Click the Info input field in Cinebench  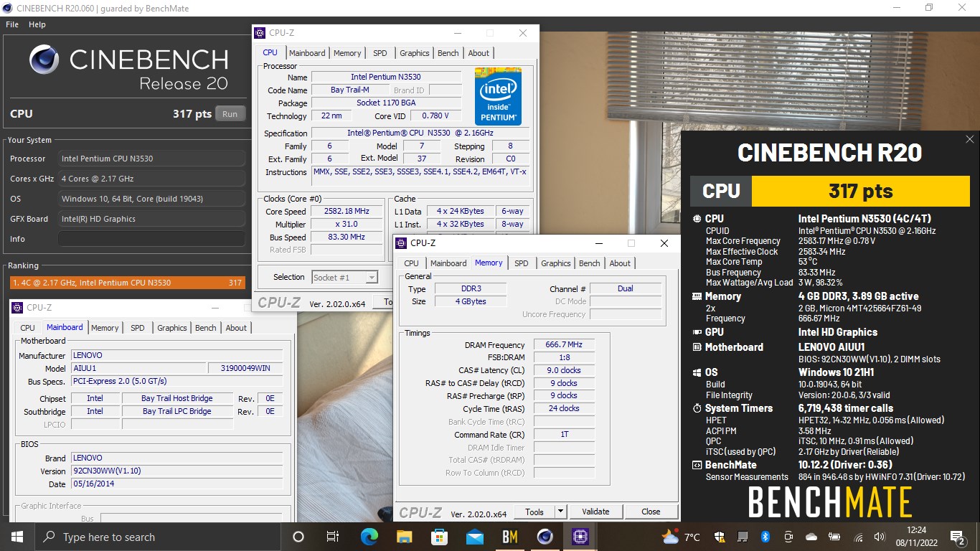tap(151, 239)
